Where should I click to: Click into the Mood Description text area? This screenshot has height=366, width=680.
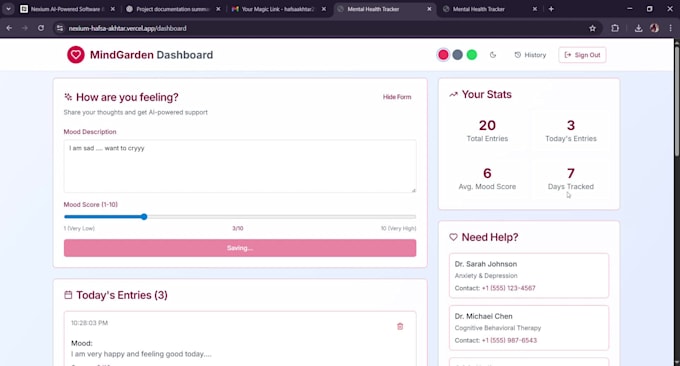point(240,166)
